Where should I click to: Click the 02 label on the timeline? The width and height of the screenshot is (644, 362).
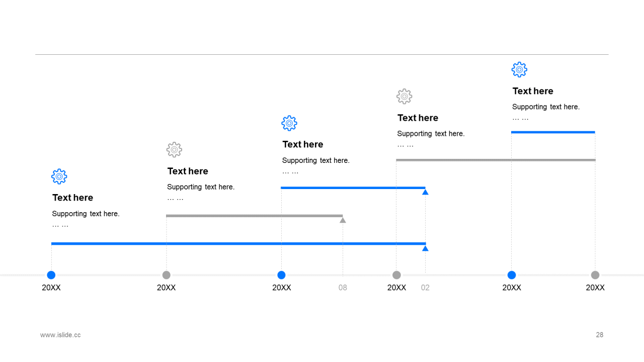click(425, 288)
